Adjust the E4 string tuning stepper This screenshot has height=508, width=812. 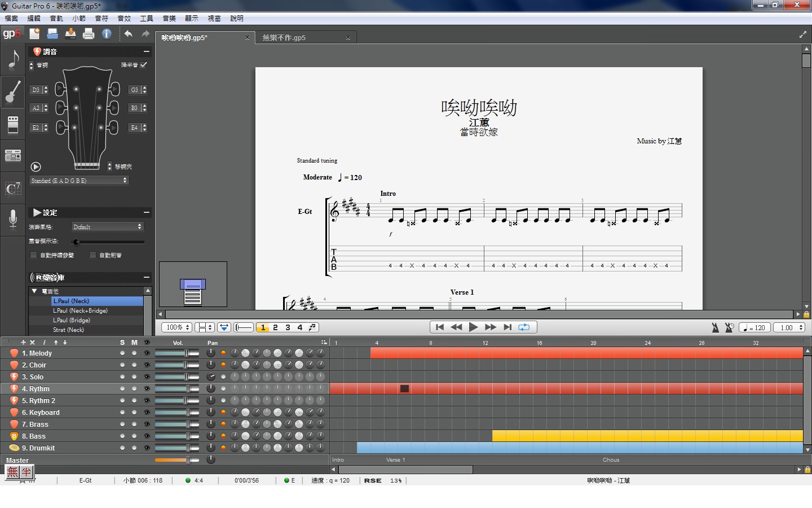[144, 128]
